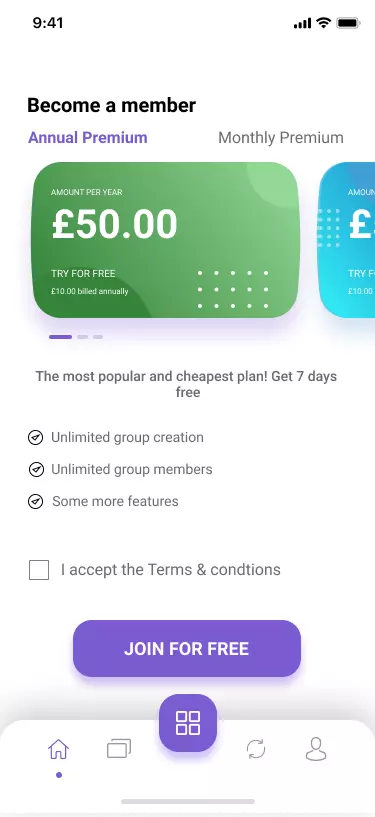Open the cards stack icon in navigation

[x=119, y=749]
